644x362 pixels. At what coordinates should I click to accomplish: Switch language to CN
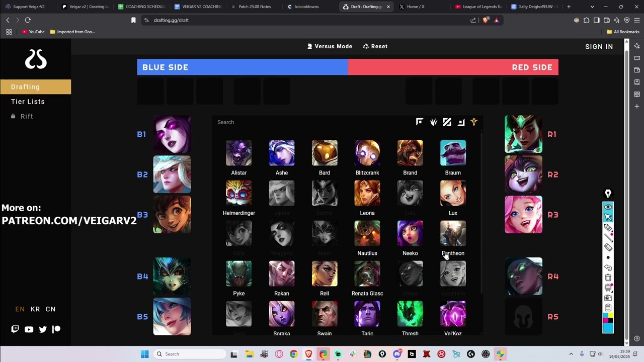point(51,309)
